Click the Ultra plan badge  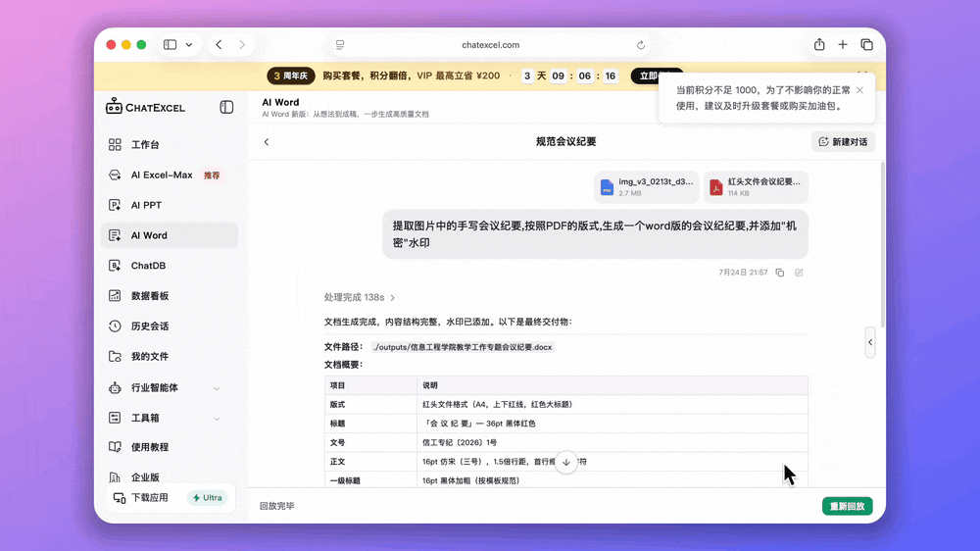tap(207, 498)
